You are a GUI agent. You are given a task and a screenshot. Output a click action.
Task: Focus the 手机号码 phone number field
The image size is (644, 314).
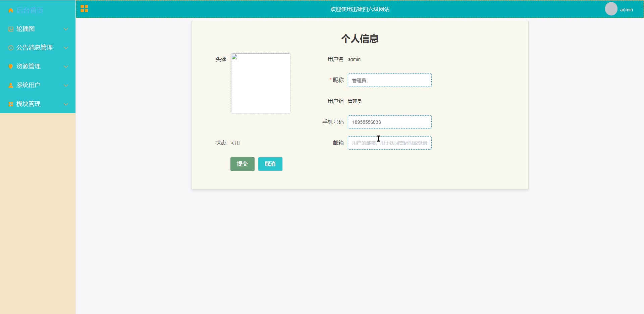pyautogui.click(x=389, y=122)
